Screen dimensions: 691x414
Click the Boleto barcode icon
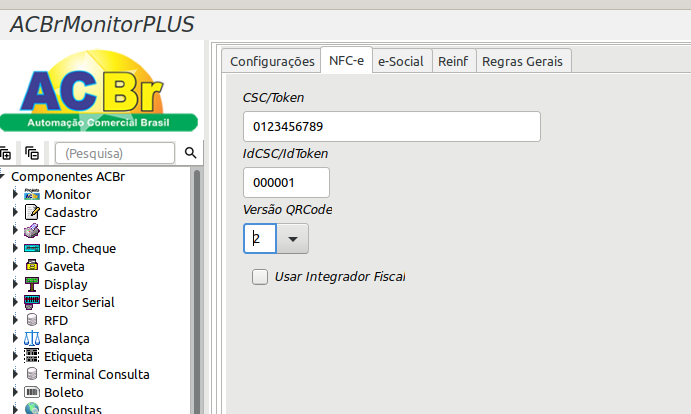pos(32,392)
